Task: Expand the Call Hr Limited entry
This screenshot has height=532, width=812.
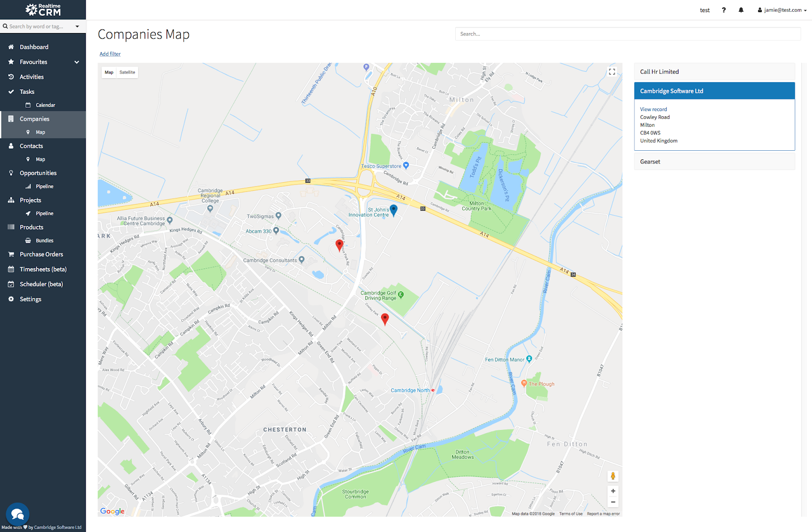Action: click(715, 72)
